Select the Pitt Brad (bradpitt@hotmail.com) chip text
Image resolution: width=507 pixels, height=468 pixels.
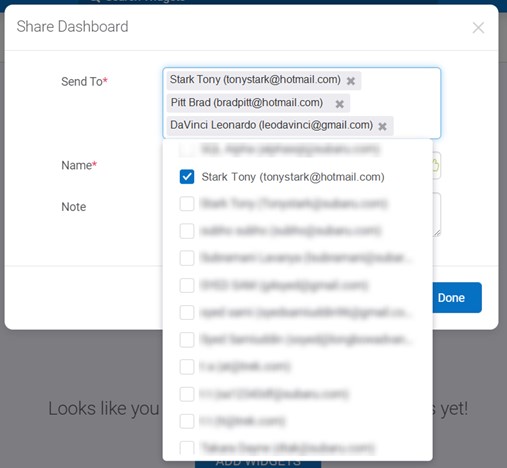pyautogui.click(x=247, y=102)
